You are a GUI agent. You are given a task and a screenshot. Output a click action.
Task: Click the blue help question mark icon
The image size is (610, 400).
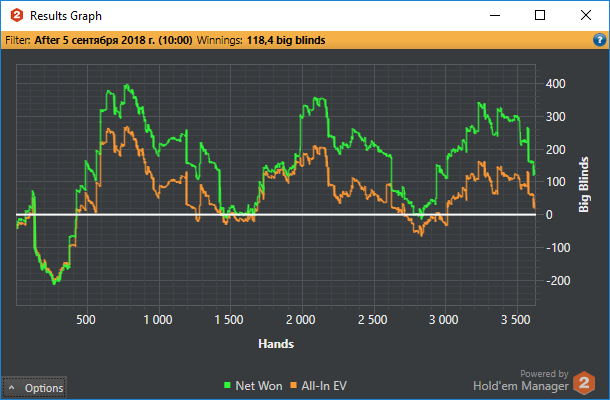pyautogui.click(x=599, y=40)
